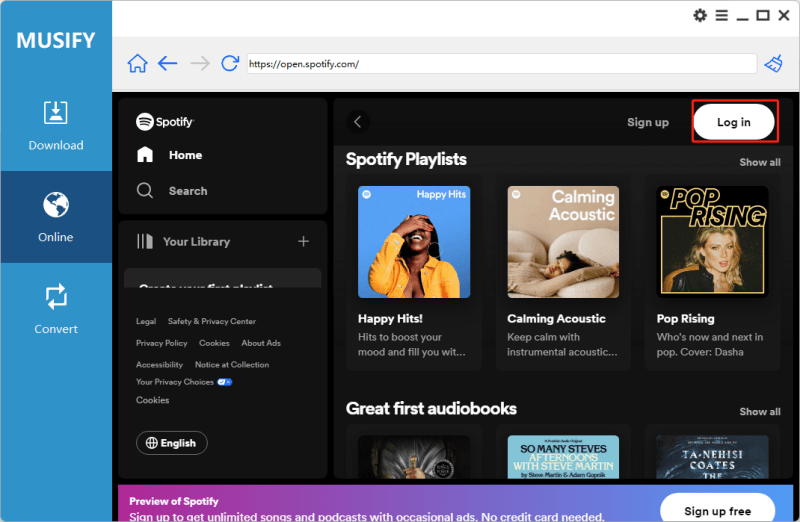Go back with the left arrow icon
Viewport: 800px width, 522px height.
tap(168, 64)
